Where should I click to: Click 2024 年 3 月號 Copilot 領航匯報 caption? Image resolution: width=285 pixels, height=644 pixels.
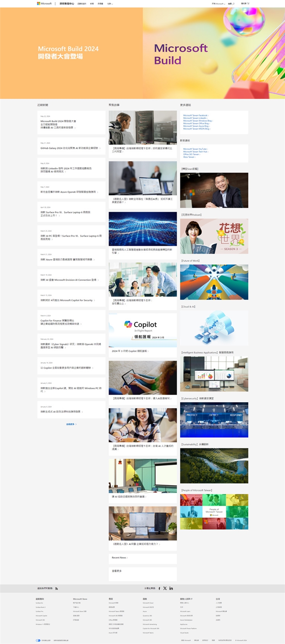[x=130, y=351]
